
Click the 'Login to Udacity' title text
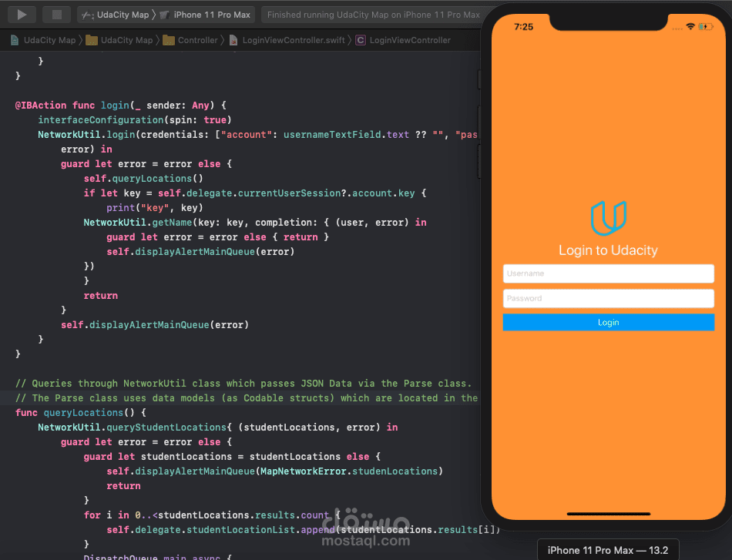tap(608, 250)
